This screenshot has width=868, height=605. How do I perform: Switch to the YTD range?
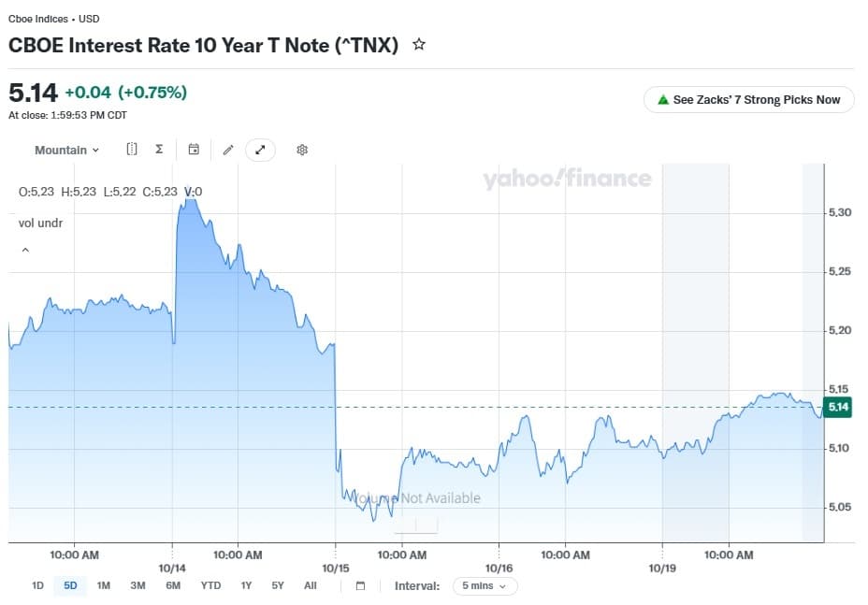click(x=210, y=585)
